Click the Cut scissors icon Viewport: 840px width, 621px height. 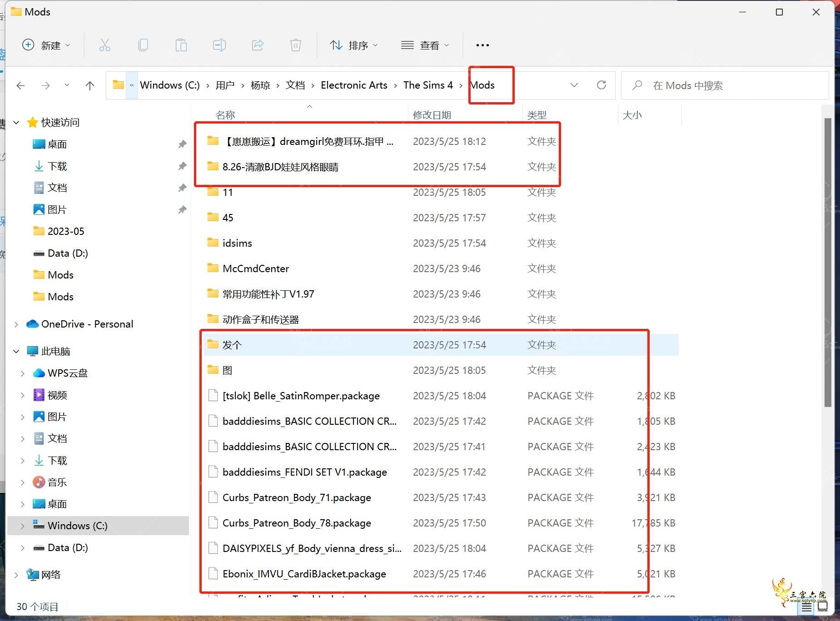tap(104, 45)
